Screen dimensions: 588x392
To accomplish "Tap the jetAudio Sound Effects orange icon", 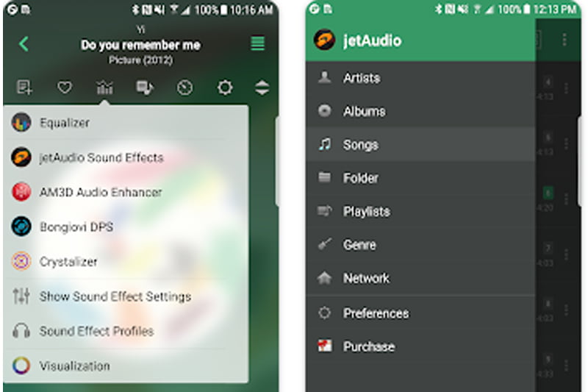I will [21, 157].
